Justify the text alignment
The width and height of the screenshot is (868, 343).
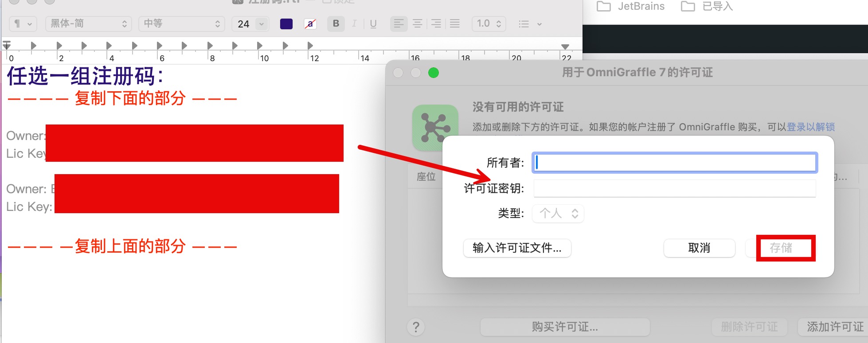455,24
